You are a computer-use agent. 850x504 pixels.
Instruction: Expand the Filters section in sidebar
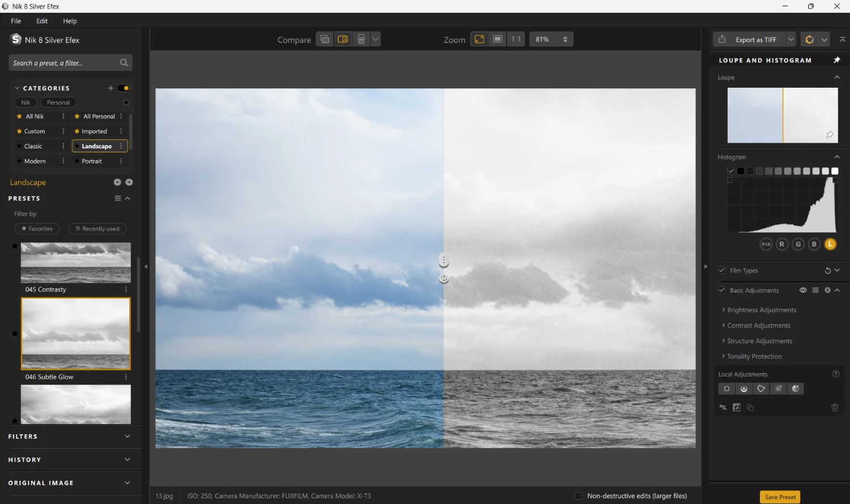click(127, 436)
